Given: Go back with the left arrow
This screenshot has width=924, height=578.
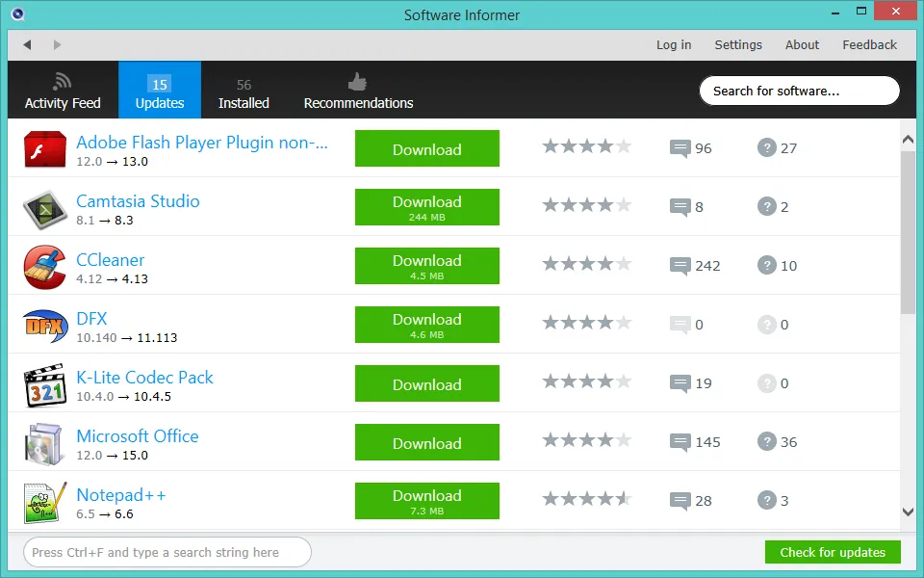Looking at the screenshot, I should [27, 45].
